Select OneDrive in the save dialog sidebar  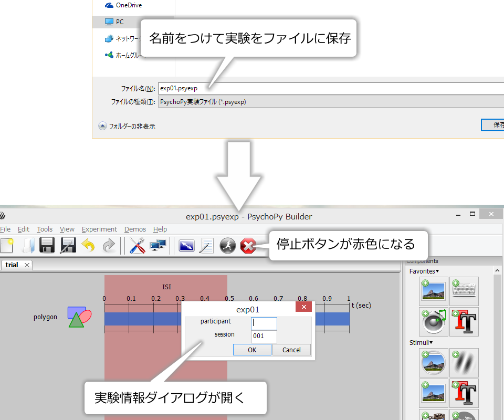coord(123,5)
